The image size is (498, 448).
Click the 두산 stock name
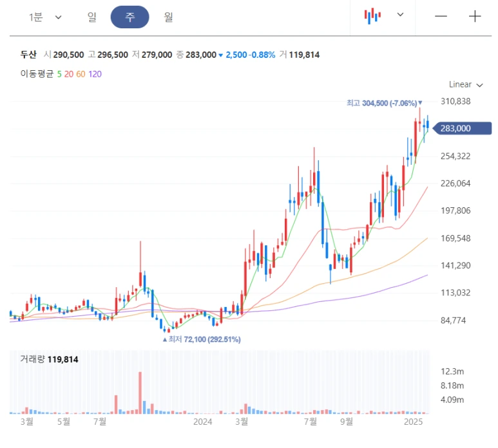point(28,55)
